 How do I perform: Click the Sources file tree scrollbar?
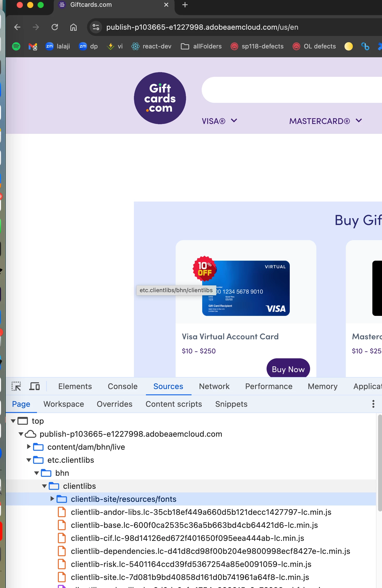379,464
